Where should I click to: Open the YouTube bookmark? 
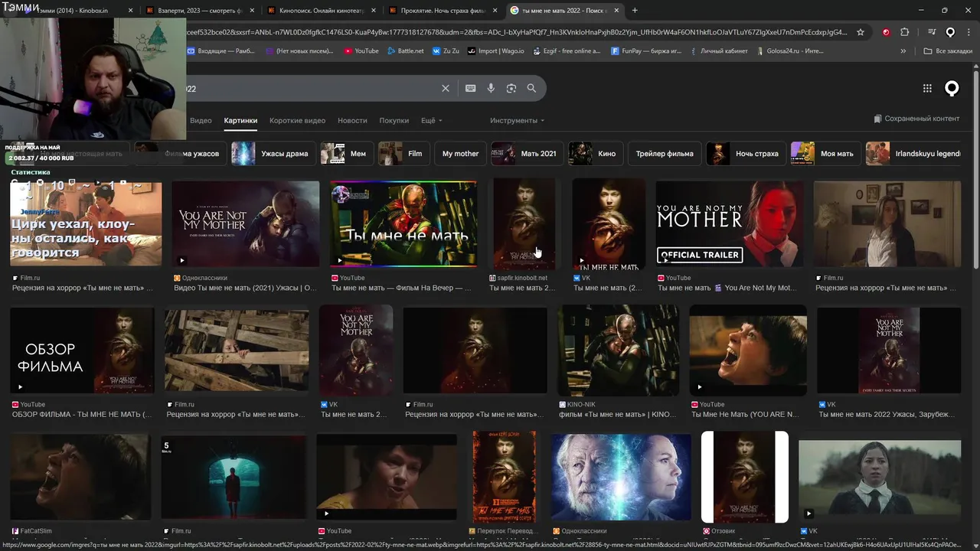[x=361, y=51]
